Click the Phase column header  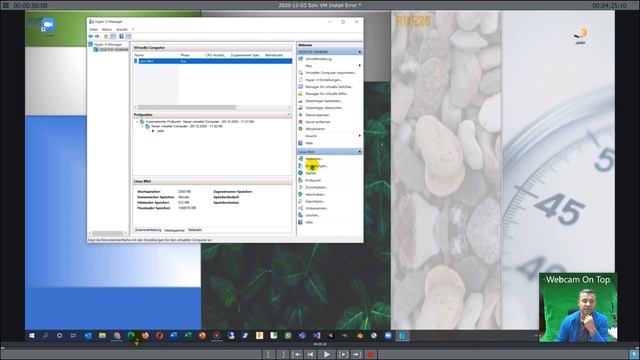(x=185, y=55)
